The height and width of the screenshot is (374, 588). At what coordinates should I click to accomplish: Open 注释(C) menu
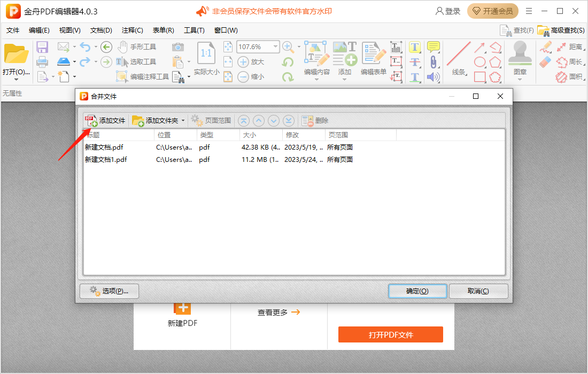point(133,30)
